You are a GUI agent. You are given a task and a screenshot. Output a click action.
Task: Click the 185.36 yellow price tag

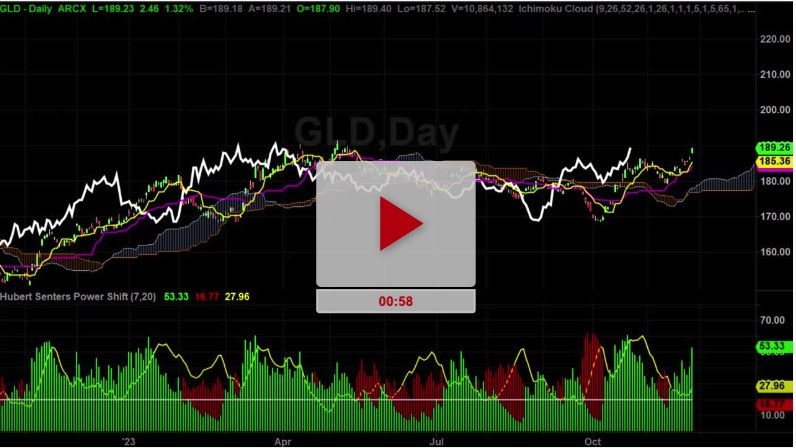point(775,161)
